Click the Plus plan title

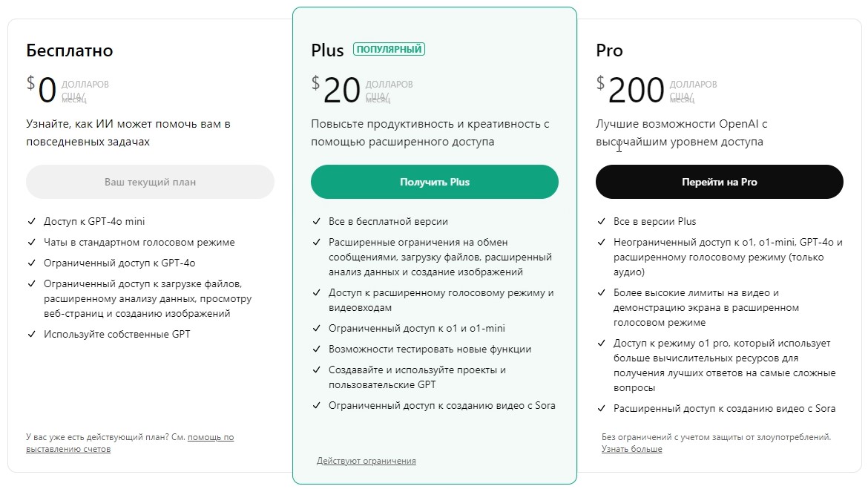click(x=327, y=50)
